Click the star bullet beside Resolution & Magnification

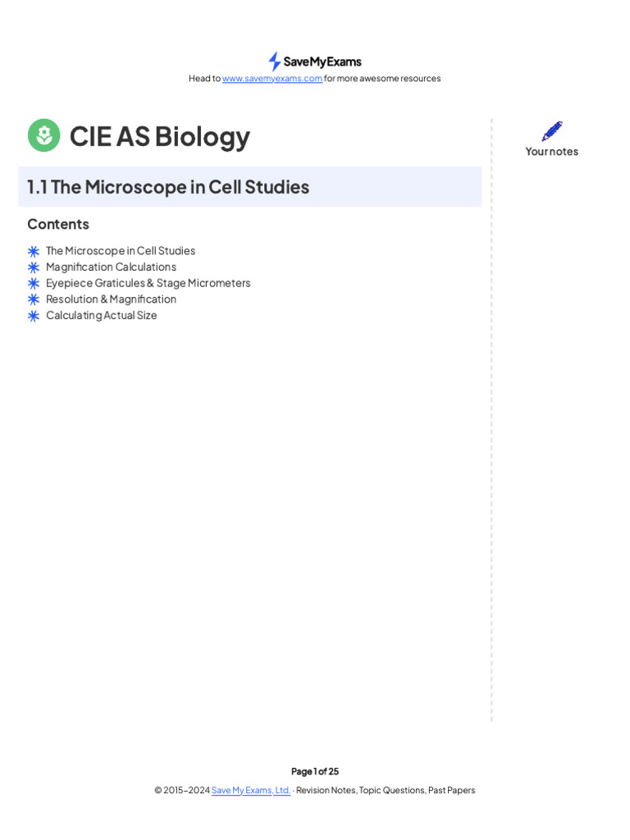(34, 299)
